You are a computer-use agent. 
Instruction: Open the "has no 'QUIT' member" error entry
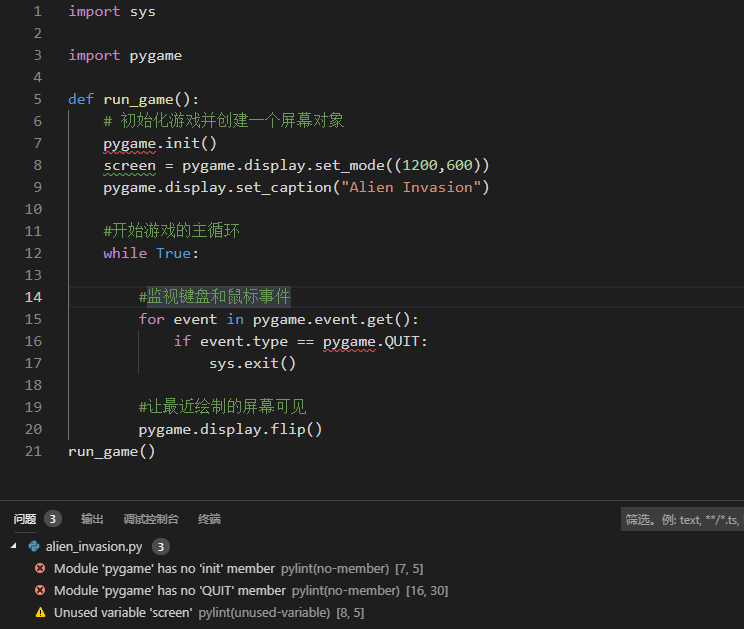click(x=170, y=590)
